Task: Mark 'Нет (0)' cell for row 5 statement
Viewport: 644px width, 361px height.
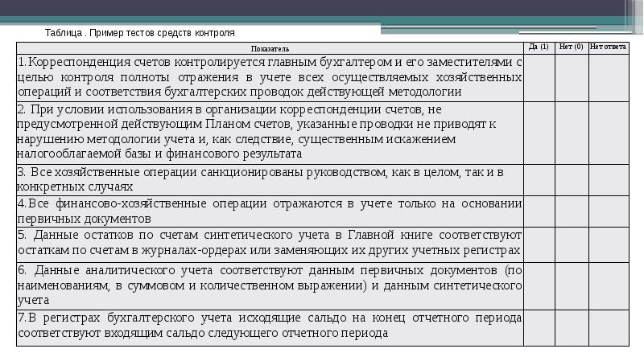Action: pyautogui.click(x=572, y=243)
